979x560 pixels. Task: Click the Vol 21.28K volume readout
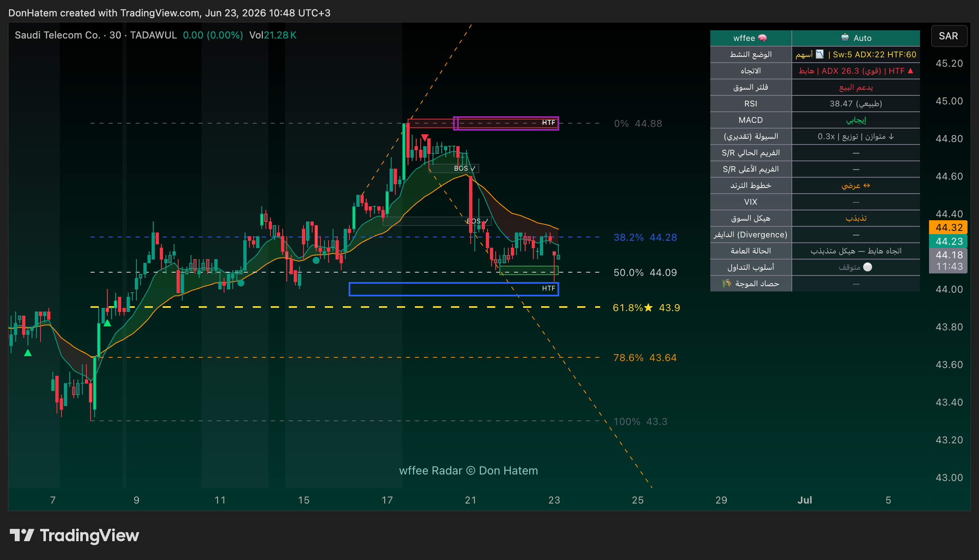[x=273, y=35]
